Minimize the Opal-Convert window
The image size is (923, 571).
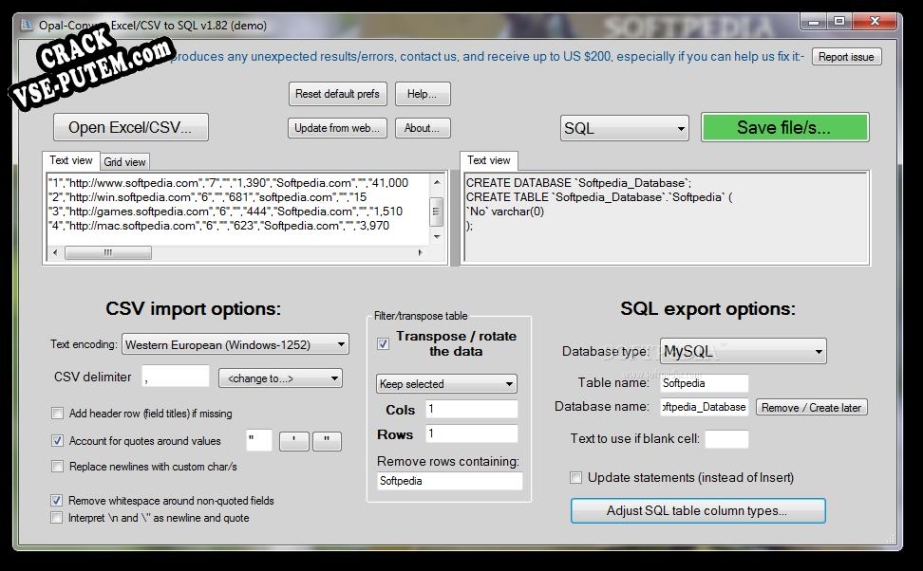click(814, 22)
